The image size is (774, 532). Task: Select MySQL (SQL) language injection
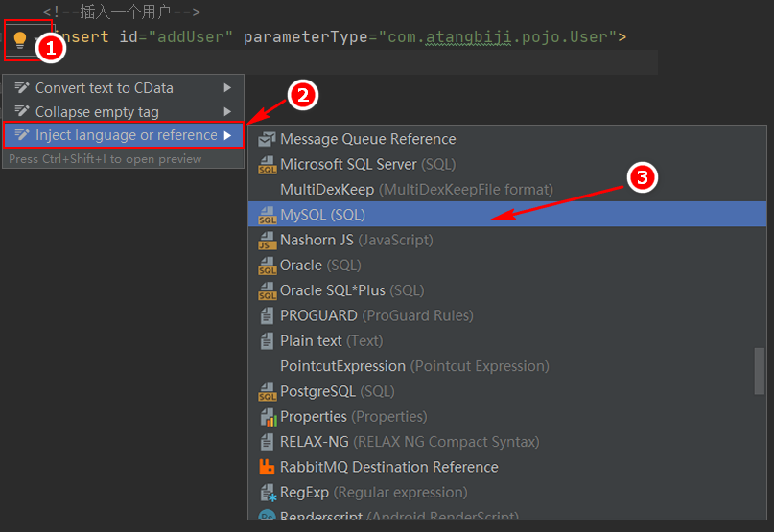[x=507, y=215]
